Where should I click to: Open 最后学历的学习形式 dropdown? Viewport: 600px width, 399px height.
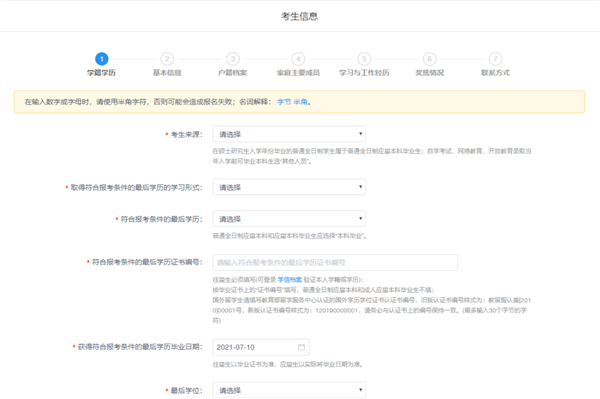pos(289,187)
